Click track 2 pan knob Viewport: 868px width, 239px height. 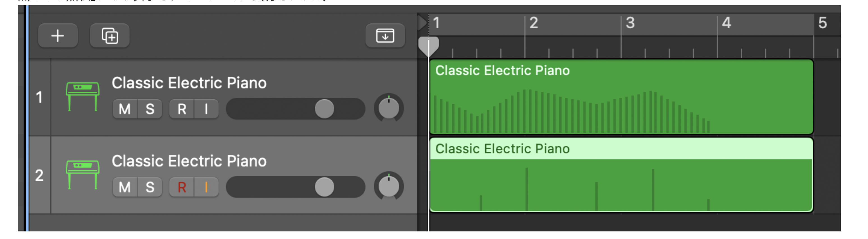tap(389, 187)
